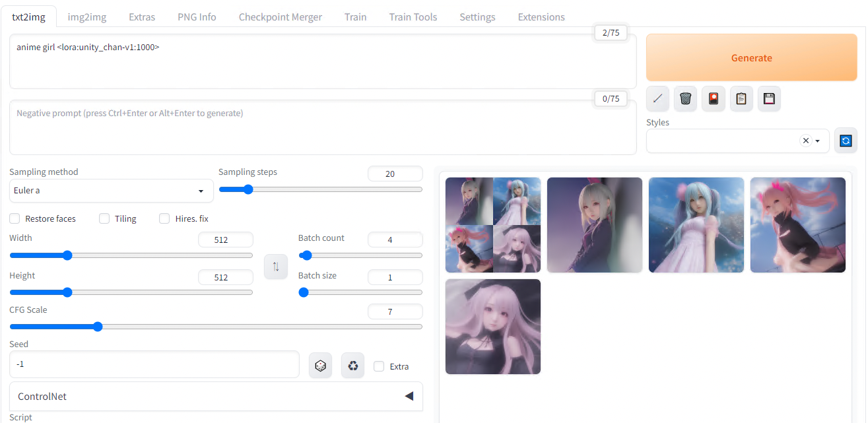Click the Generate button

coord(751,57)
